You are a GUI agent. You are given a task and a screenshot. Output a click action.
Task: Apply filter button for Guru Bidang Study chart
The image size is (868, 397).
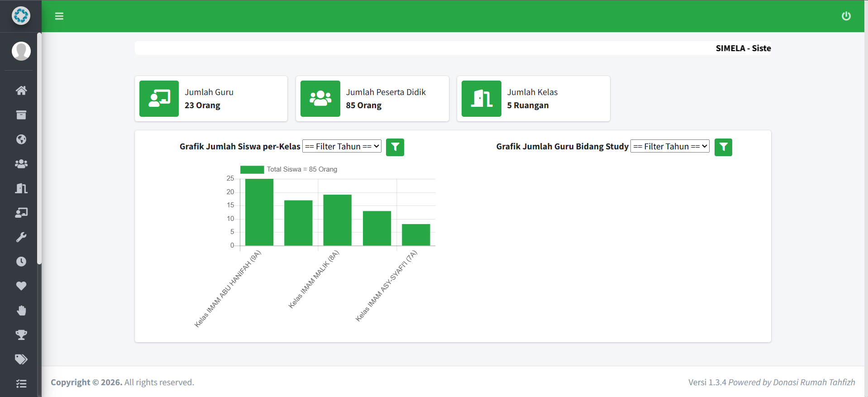coord(723,147)
